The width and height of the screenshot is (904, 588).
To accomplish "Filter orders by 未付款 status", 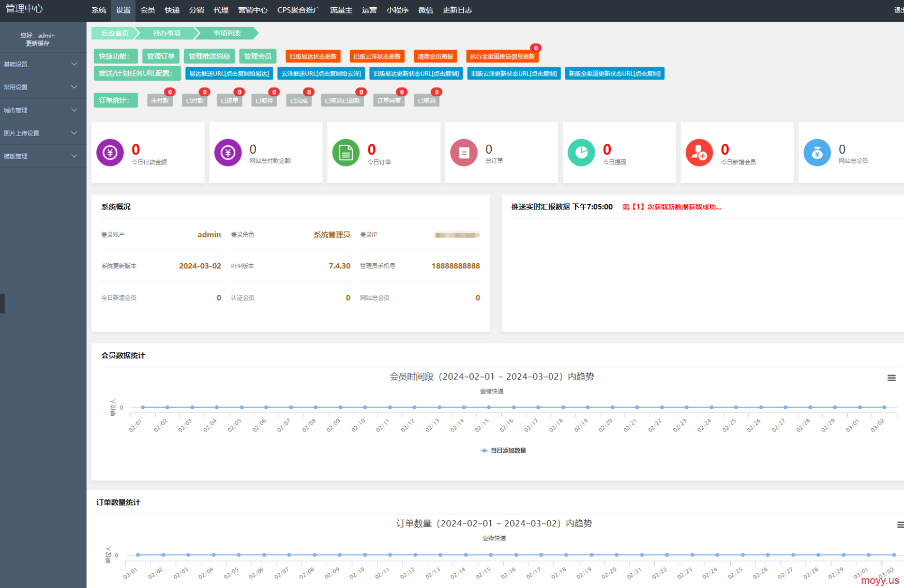I will click(160, 100).
